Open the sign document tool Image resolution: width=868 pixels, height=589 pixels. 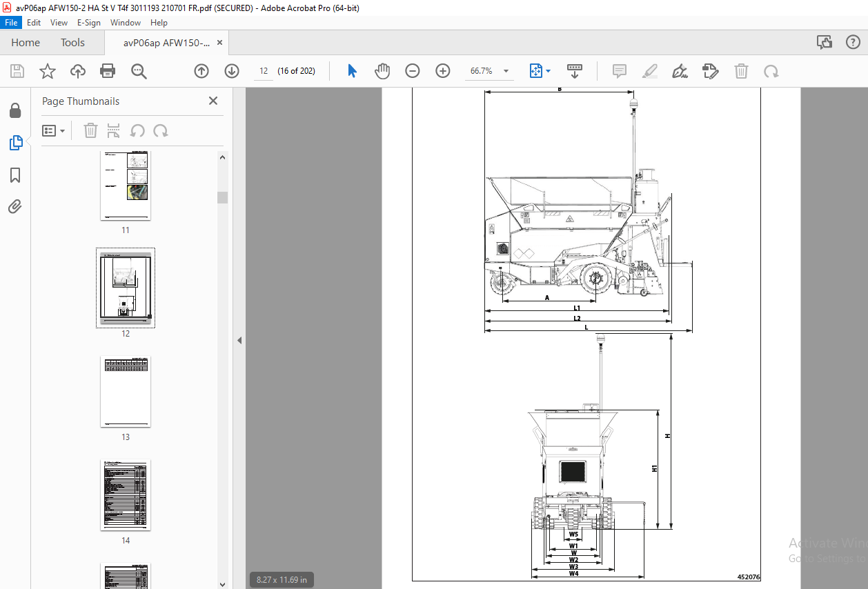tap(680, 71)
